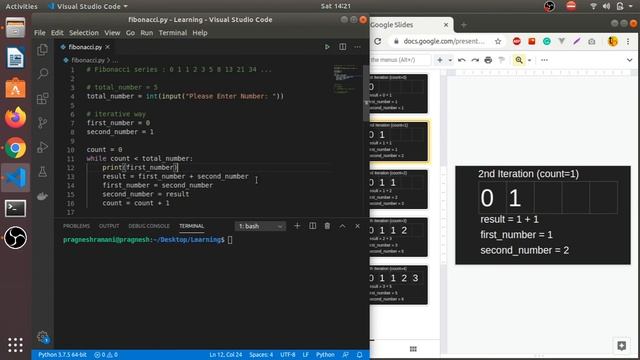Change encoding via UTF-8 status item
The width and height of the screenshot is (640, 360).
pyautogui.click(x=288, y=355)
